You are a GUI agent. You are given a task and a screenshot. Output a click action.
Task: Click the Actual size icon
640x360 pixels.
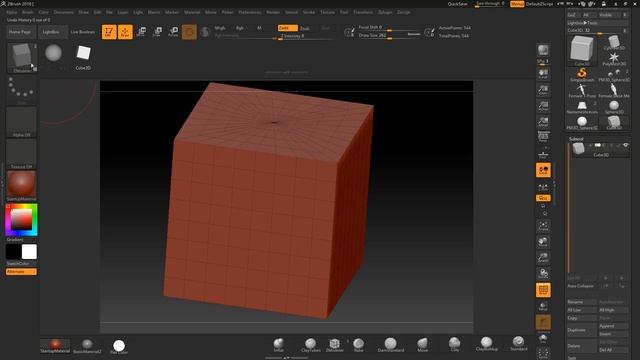coord(543,106)
